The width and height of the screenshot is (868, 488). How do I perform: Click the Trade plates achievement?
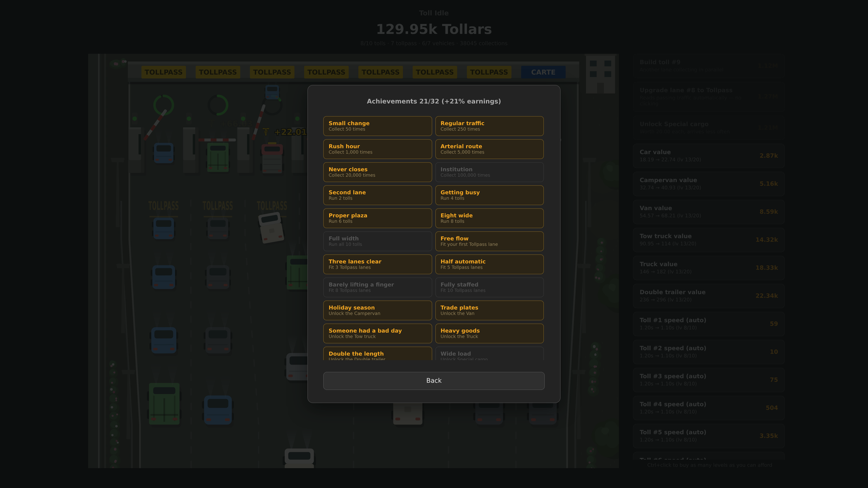[x=489, y=310]
